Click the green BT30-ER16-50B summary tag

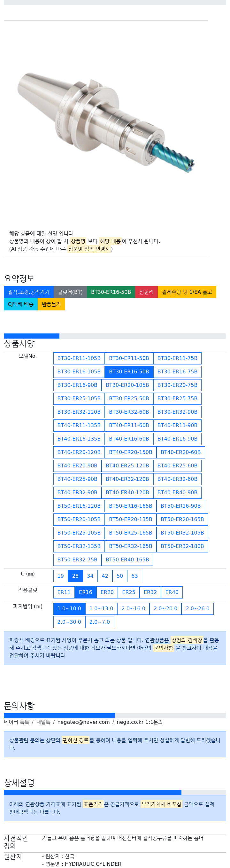pos(111,292)
